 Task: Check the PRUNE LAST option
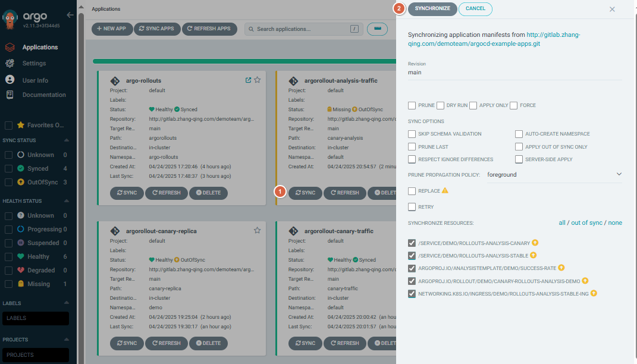412,147
